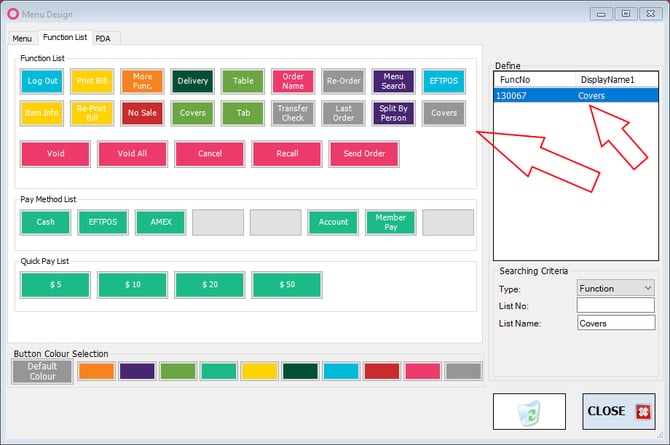670x445 pixels.
Task: Click the $ 20 quick pay button
Action: pos(210,285)
